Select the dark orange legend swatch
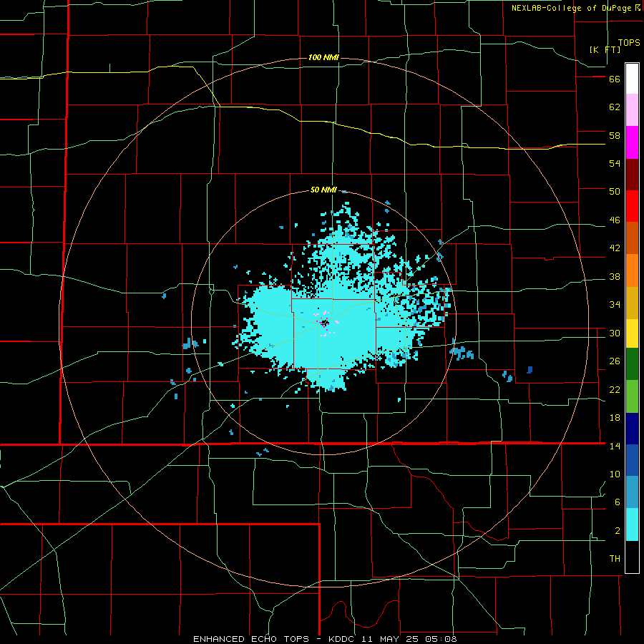 pyautogui.click(x=632, y=238)
